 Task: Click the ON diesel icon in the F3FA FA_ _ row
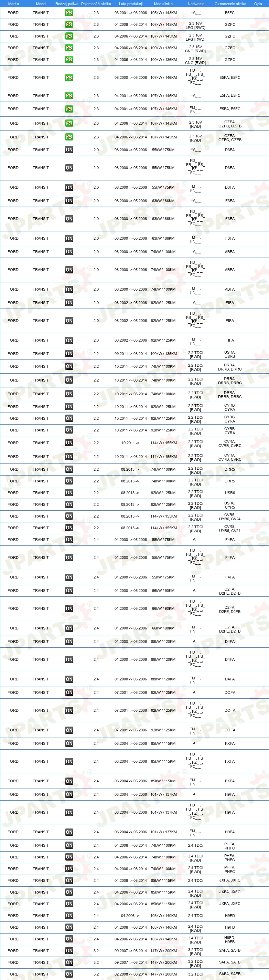click(x=69, y=201)
